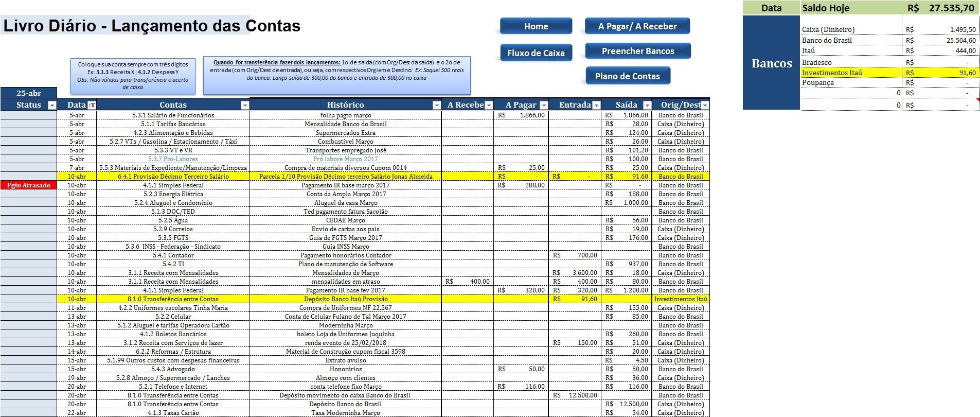Select the 'Aluguel da casa Março' history cell

[x=346, y=203]
